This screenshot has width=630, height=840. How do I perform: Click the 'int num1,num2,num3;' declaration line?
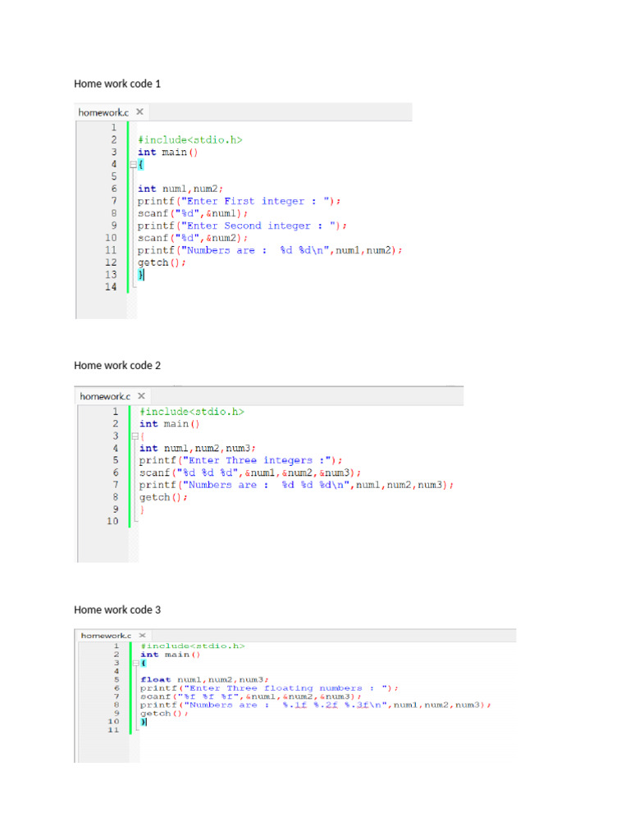(197, 449)
